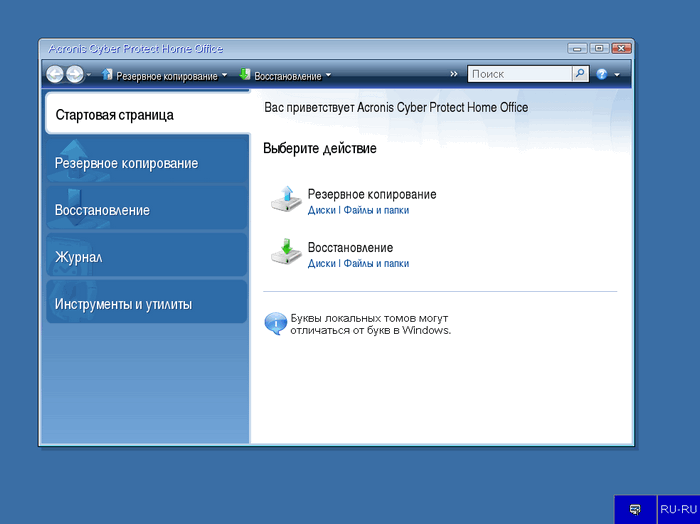Open Инструменты и утилиты in sidebar

[147, 304]
